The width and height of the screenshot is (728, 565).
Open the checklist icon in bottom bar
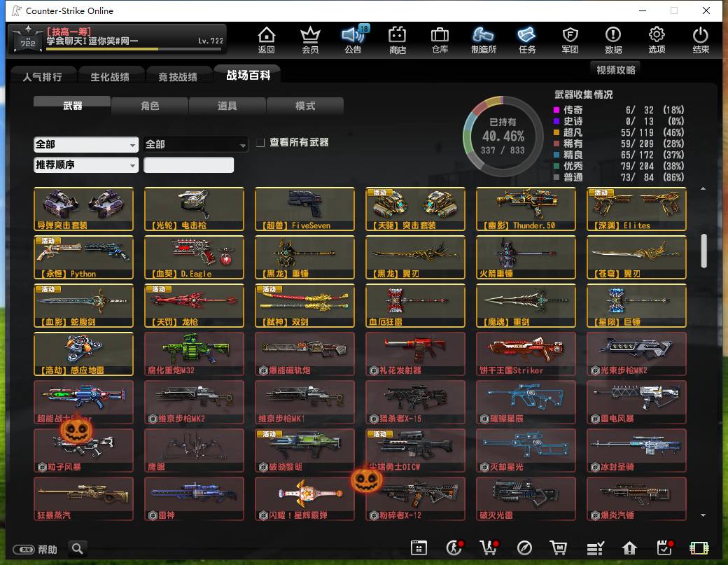point(595,547)
